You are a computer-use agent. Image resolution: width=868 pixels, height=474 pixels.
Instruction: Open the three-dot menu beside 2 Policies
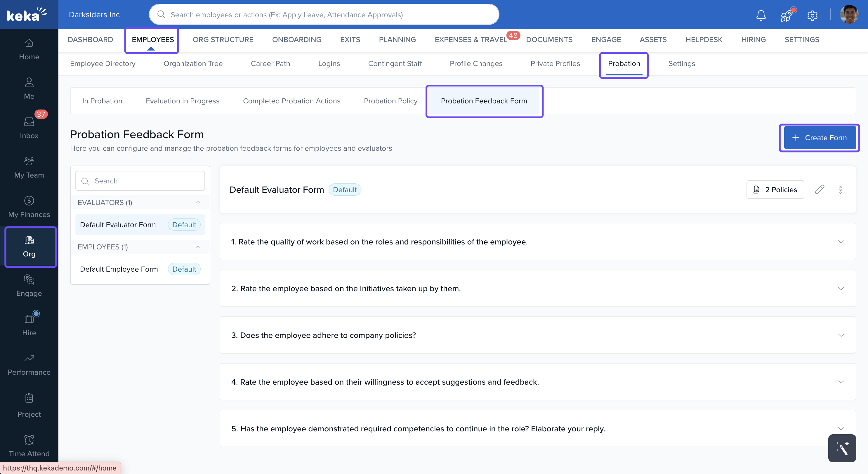tap(840, 190)
